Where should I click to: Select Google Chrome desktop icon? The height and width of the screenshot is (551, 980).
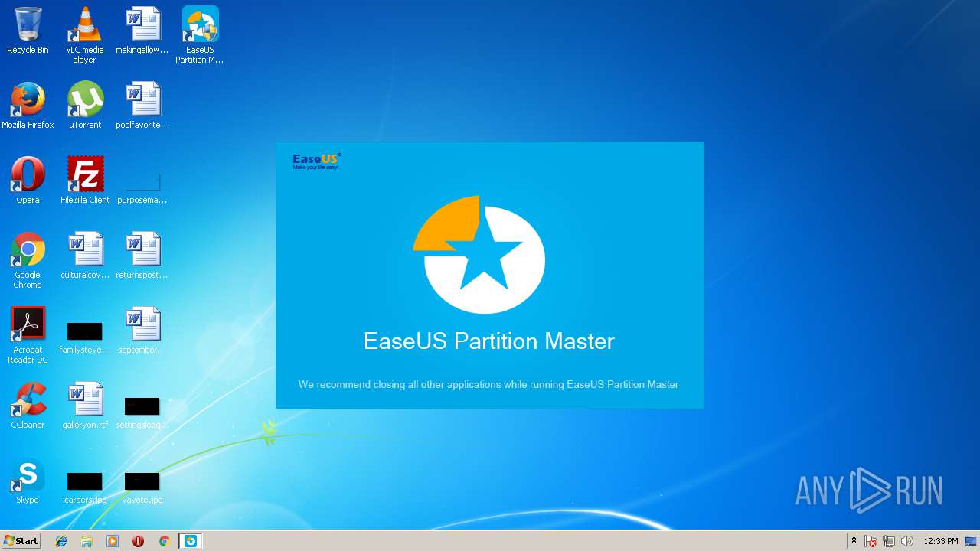[x=28, y=260]
